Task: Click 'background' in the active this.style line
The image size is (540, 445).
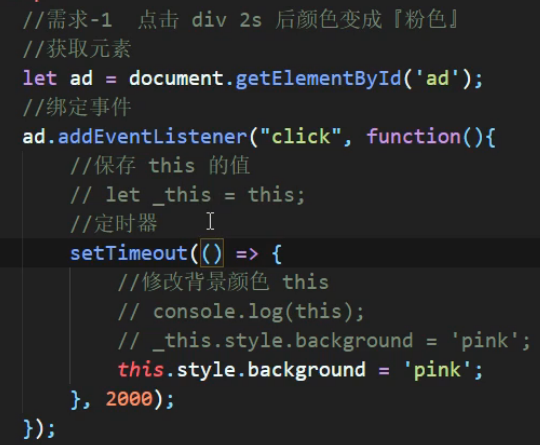Action: point(307,370)
